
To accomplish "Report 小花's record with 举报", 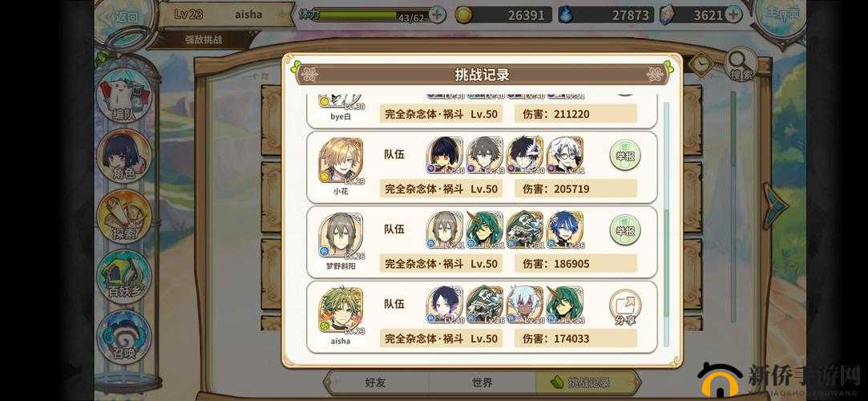I will 625,155.
